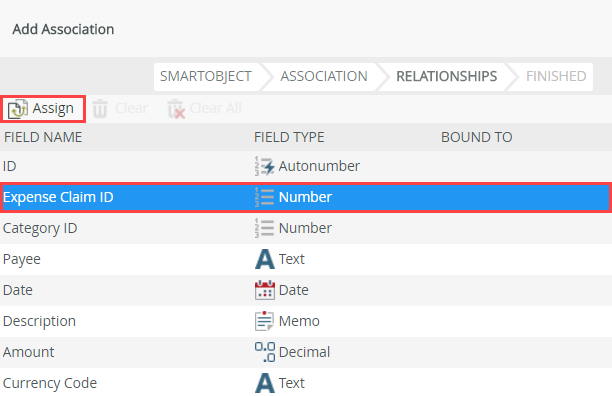Select the RELATIONSHIPS wizard step
Viewport: 612px width, 396px height.
pyautogui.click(x=447, y=76)
